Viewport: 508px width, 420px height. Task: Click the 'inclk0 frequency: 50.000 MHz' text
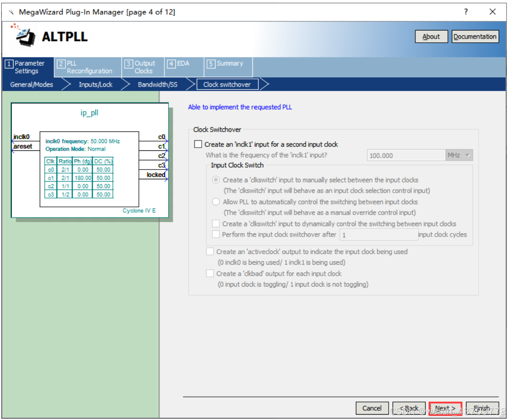tap(83, 141)
